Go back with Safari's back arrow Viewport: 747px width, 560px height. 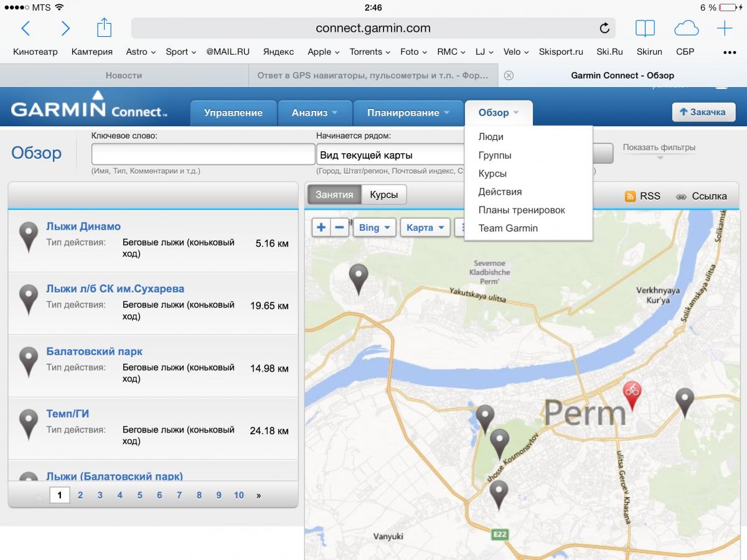[x=25, y=28]
